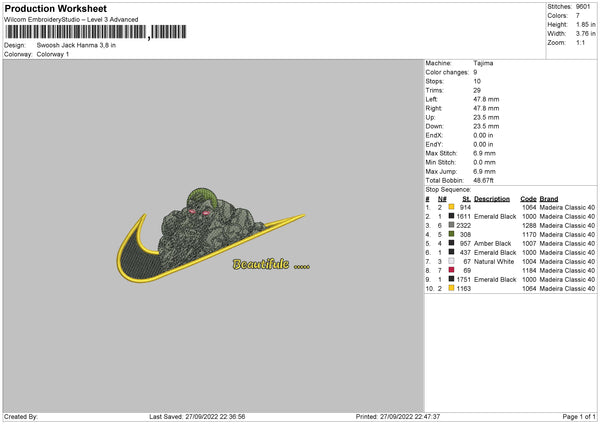Click the 'Created By:' footer label
The width and height of the screenshot is (600, 424).
coord(21,416)
